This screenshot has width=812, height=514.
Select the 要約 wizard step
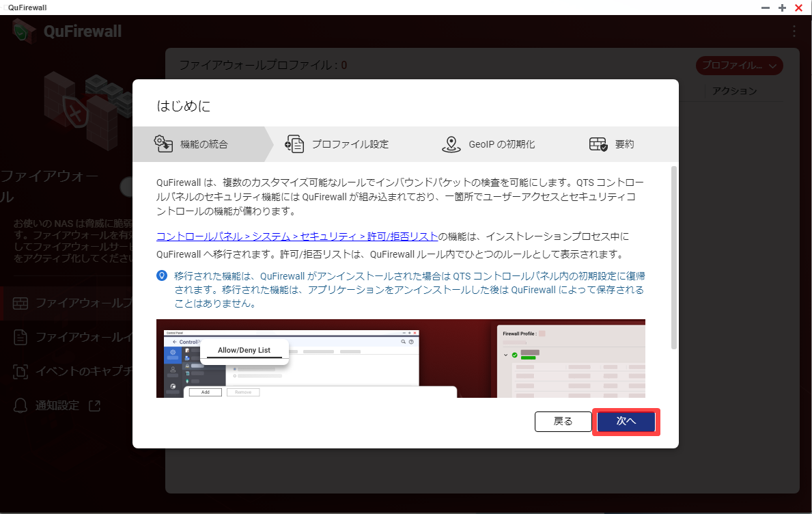[x=612, y=144]
